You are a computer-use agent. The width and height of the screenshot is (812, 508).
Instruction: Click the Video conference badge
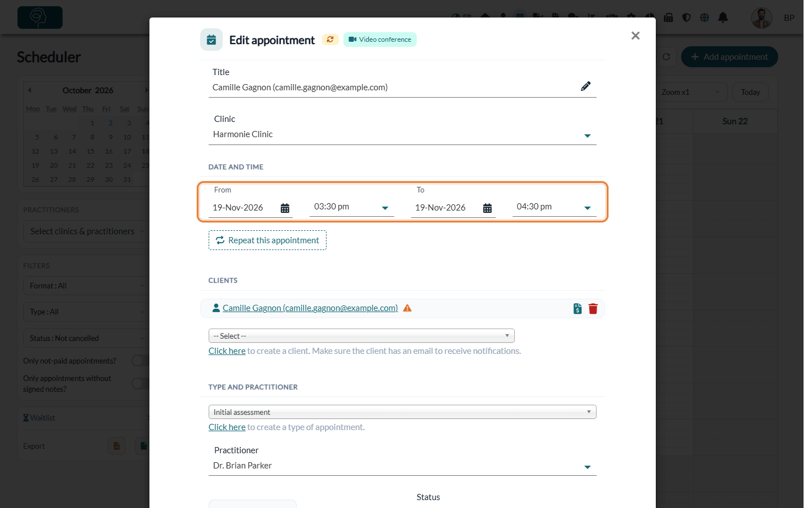coord(380,40)
